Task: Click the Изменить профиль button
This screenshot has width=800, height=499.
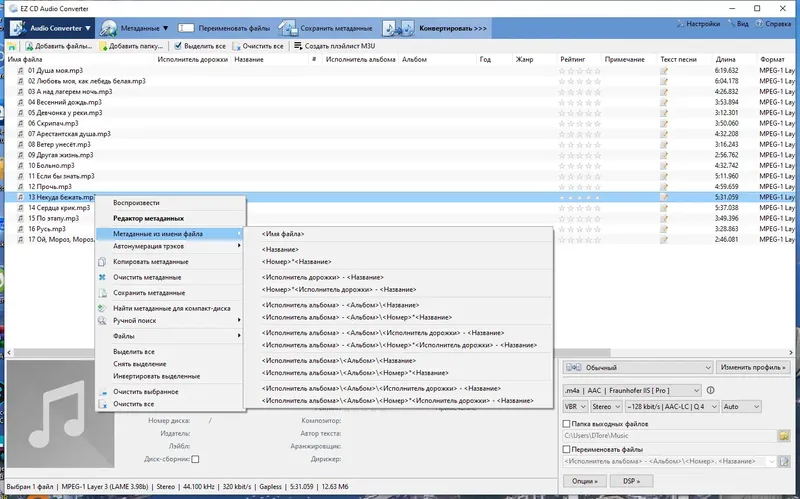Action: point(753,367)
